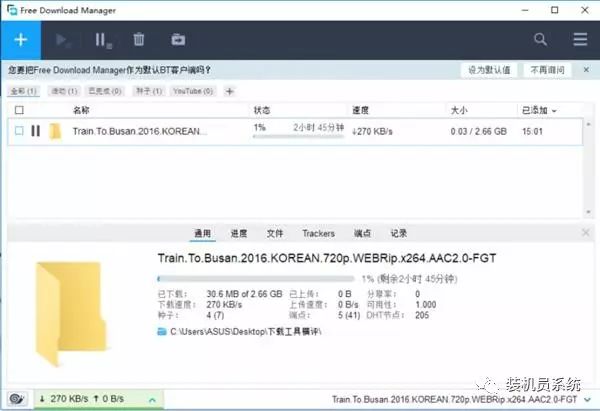Click the 速度 column header

point(360,110)
